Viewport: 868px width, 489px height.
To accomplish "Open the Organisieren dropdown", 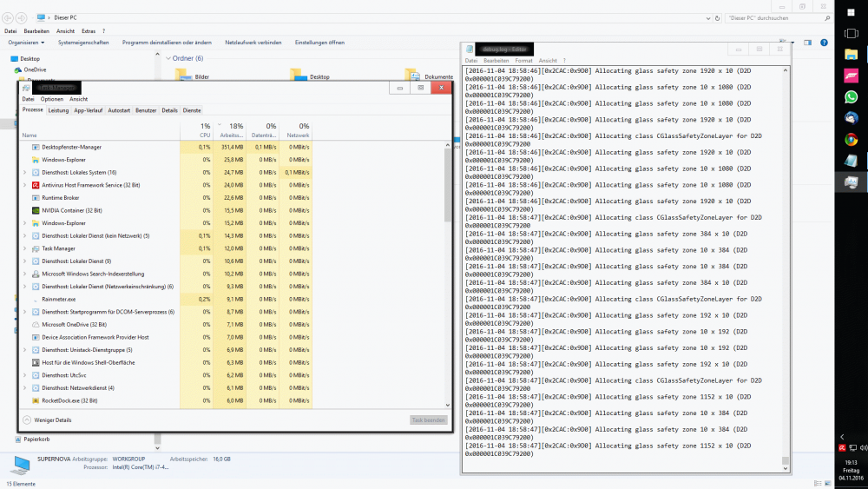I will point(26,43).
